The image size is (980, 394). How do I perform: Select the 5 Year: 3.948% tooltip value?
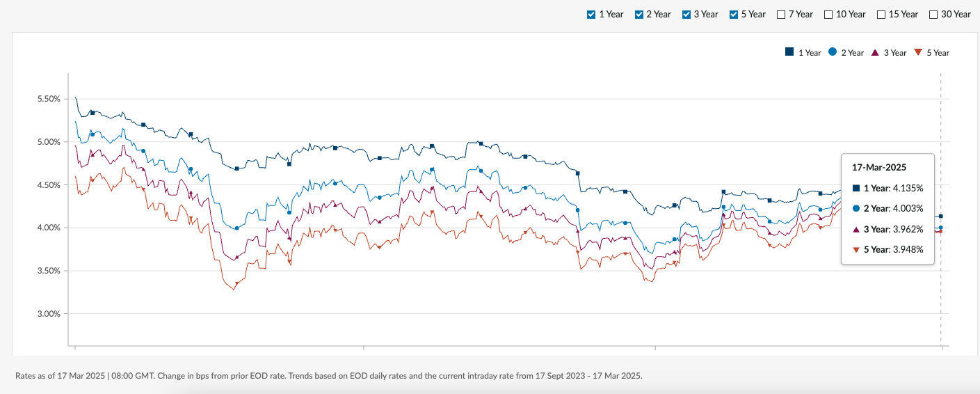[893, 249]
